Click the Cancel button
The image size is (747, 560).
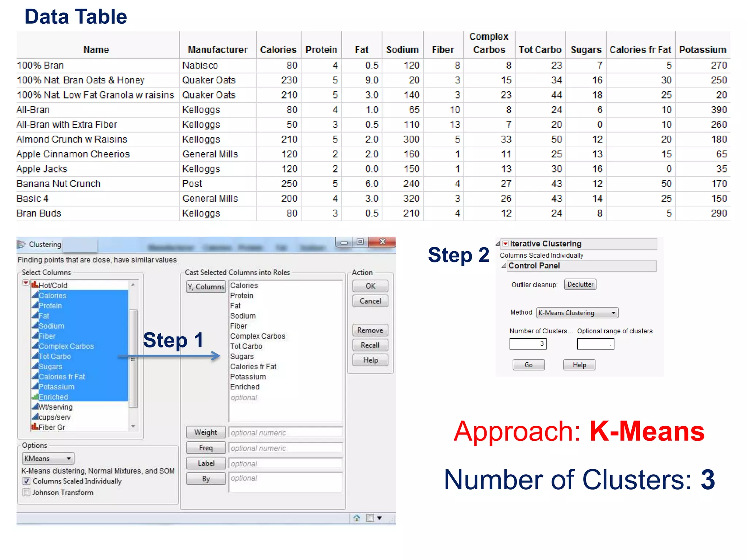[370, 301]
